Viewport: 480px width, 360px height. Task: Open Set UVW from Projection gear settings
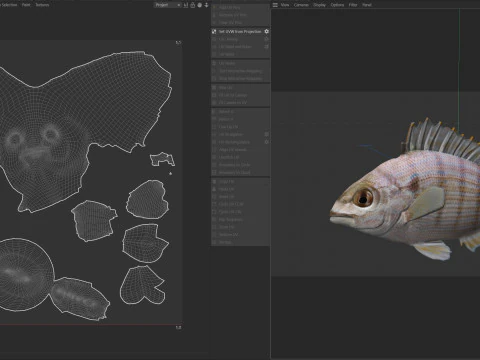(266, 31)
